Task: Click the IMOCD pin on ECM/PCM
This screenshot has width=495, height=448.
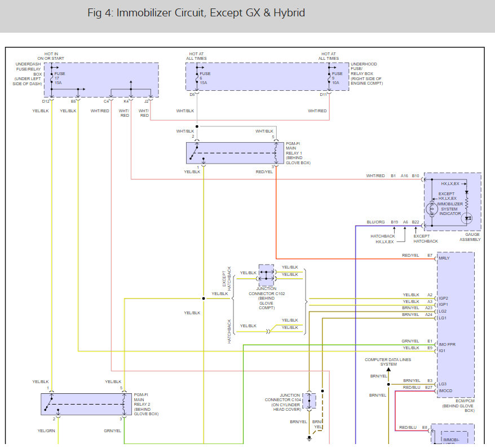Action: [446, 390]
